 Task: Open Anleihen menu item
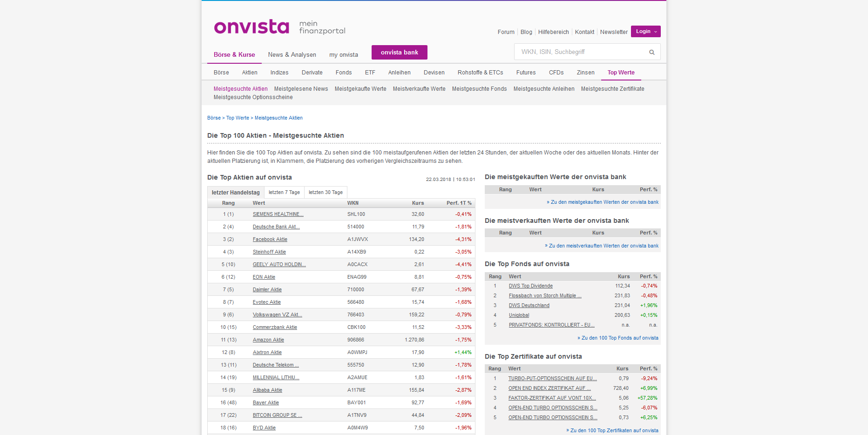pos(400,73)
